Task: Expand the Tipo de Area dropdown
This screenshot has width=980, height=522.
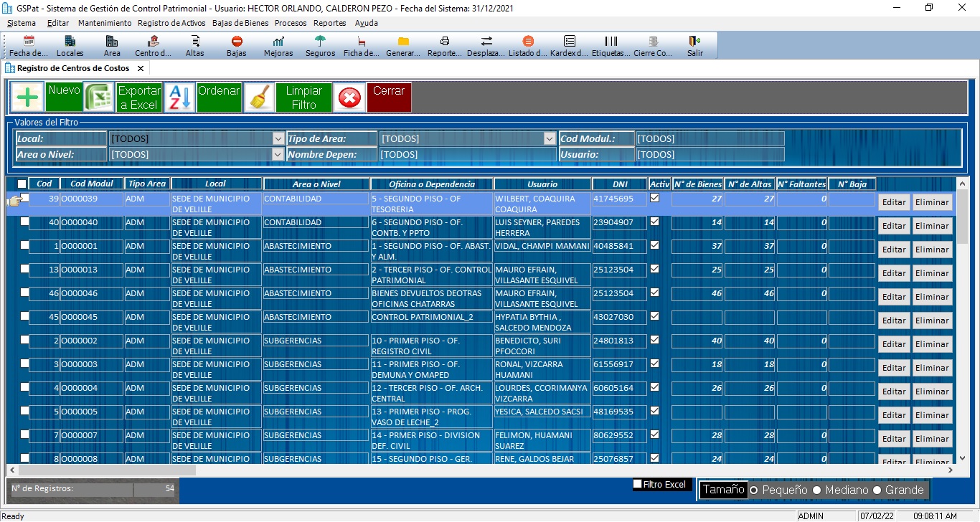Action: pos(550,138)
